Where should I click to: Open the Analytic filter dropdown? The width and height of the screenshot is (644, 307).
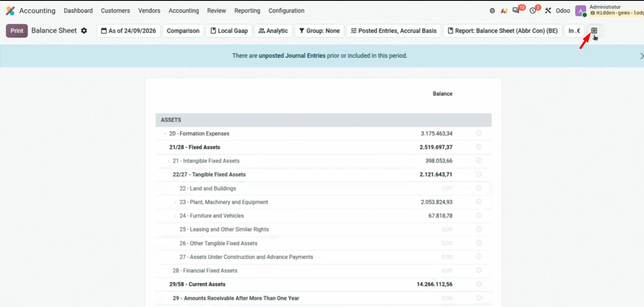click(x=273, y=31)
